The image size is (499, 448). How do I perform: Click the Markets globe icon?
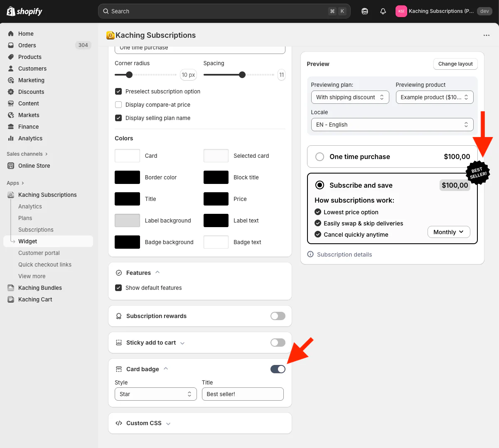(x=11, y=115)
